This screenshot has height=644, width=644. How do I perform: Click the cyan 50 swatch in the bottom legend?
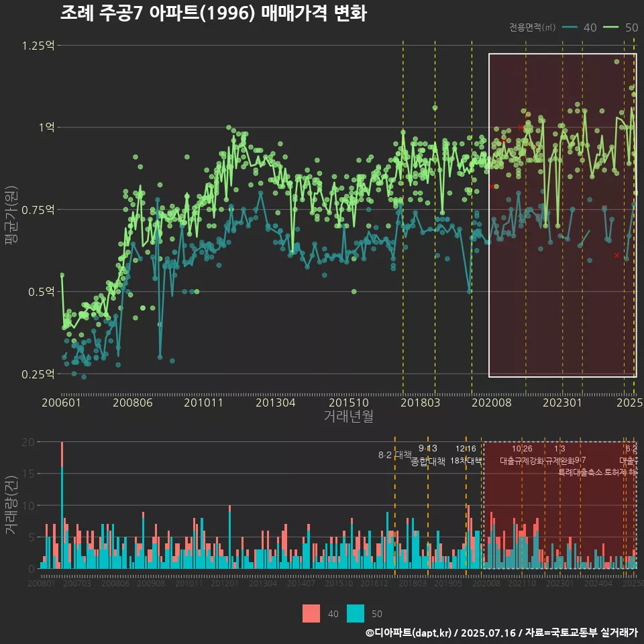coord(356,613)
